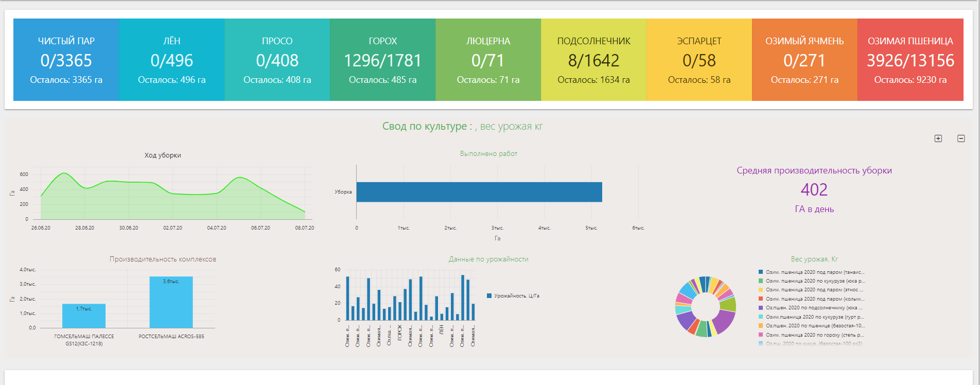Click the РОСТСЕЛЬМАШ ACROS-585 bar
Image resolution: width=980 pixels, height=385 pixels.
171,304
